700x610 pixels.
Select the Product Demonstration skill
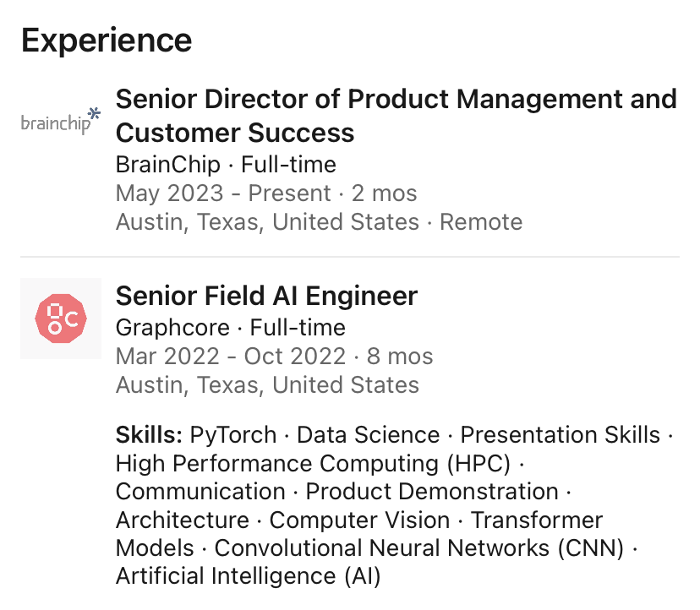(432, 492)
